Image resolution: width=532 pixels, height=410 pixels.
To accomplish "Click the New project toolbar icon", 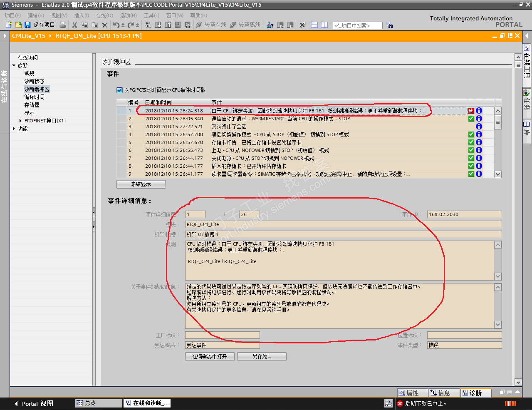I will [9, 25].
